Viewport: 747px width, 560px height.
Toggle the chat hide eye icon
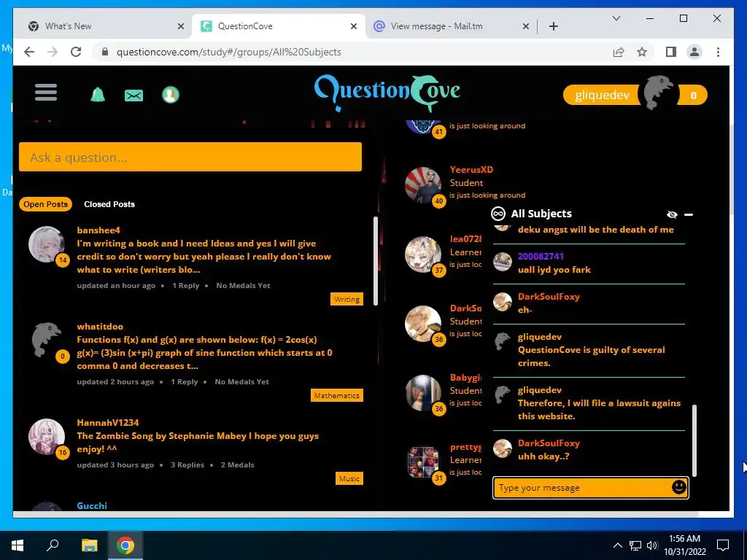(x=672, y=215)
